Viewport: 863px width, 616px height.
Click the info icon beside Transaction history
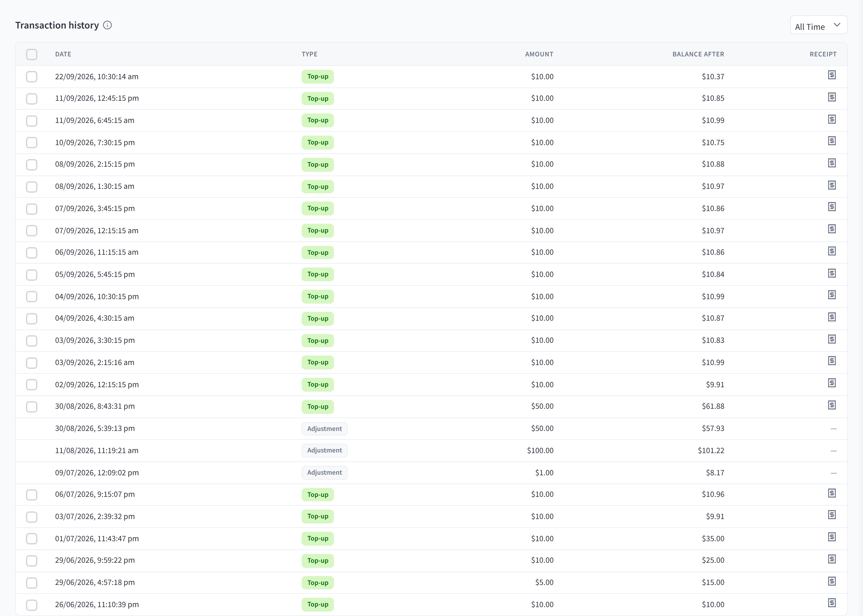pyautogui.click(x=107, y=25)
